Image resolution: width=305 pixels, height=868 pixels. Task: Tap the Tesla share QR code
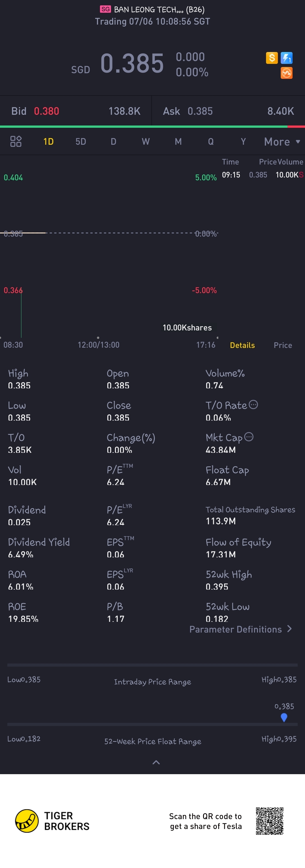pos(269,821)
